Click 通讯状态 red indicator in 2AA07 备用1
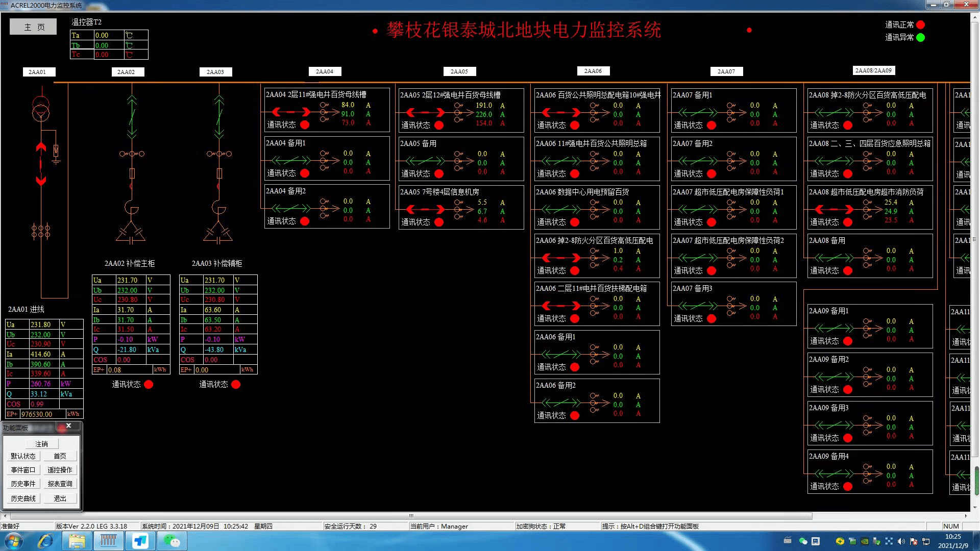Image resolution: width=980 pixels, height=551 pixels. point(712,125)
